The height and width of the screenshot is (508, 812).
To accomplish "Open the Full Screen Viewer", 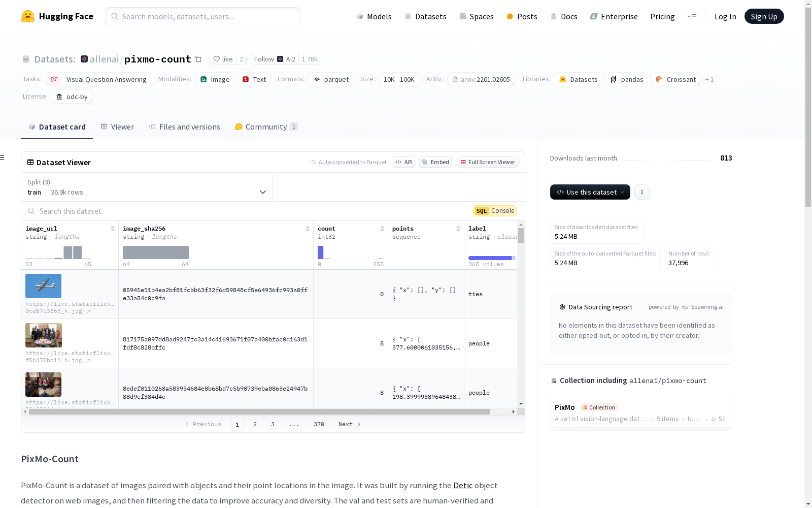I will click(x=488, y=162).
